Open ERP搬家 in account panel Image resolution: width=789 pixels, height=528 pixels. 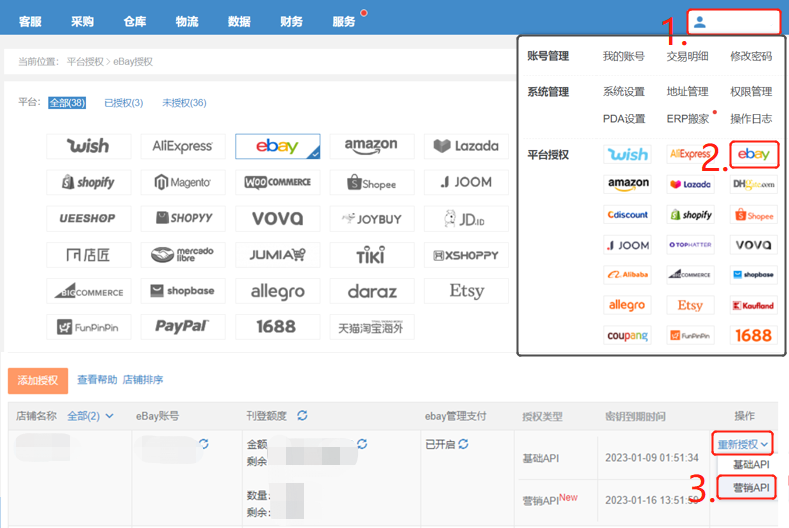tap(687, 119)
